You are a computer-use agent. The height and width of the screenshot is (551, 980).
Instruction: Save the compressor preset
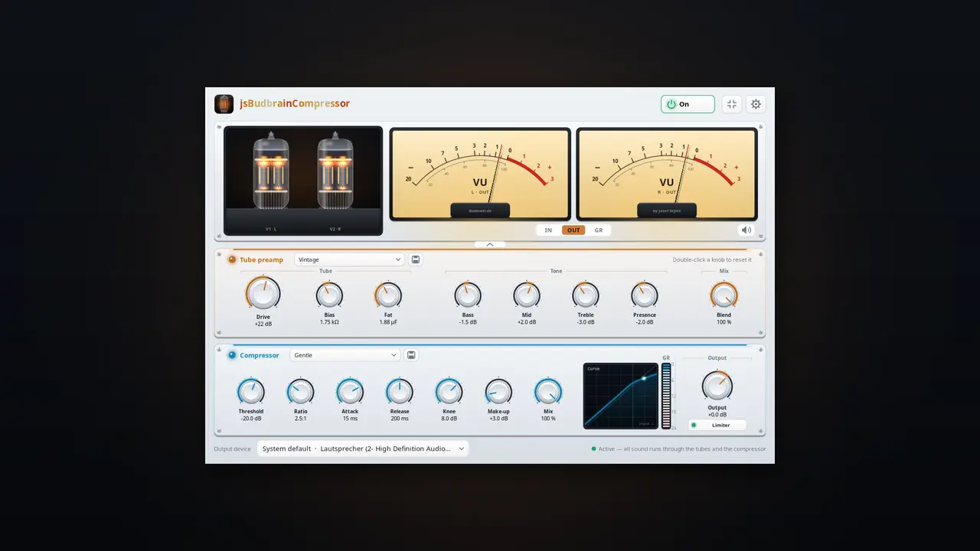click(411, 355)
